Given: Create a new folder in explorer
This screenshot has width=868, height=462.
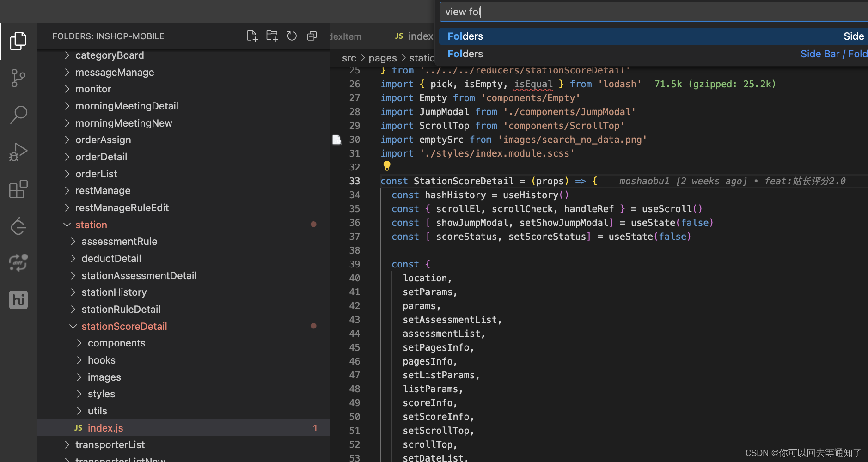Looking at the screenshot, I should [x=272, y=36].
